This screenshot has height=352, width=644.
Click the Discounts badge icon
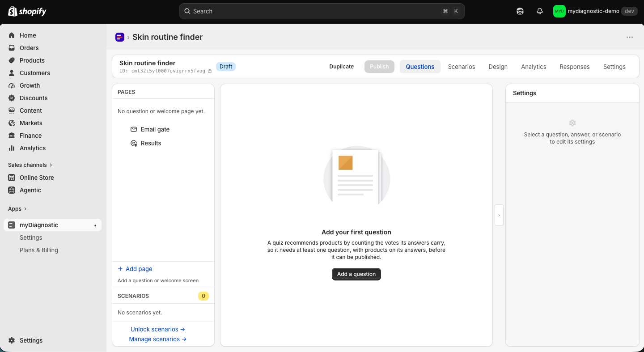point(12,98)
